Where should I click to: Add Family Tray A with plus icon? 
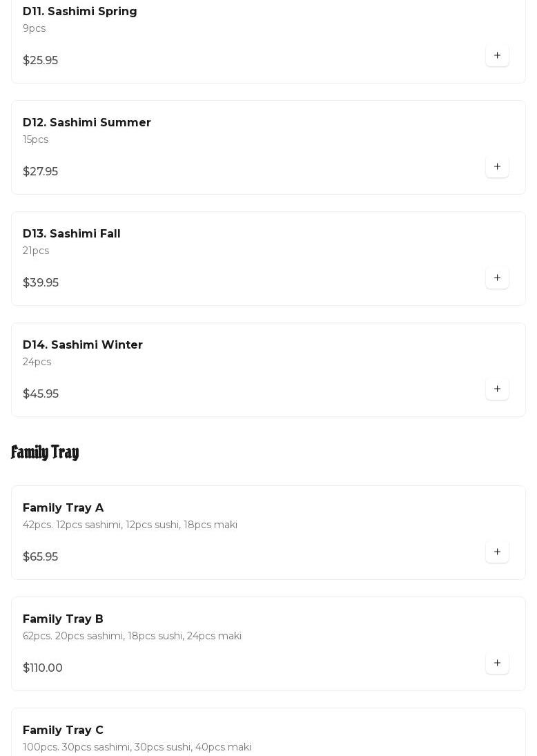pos(497,552)
